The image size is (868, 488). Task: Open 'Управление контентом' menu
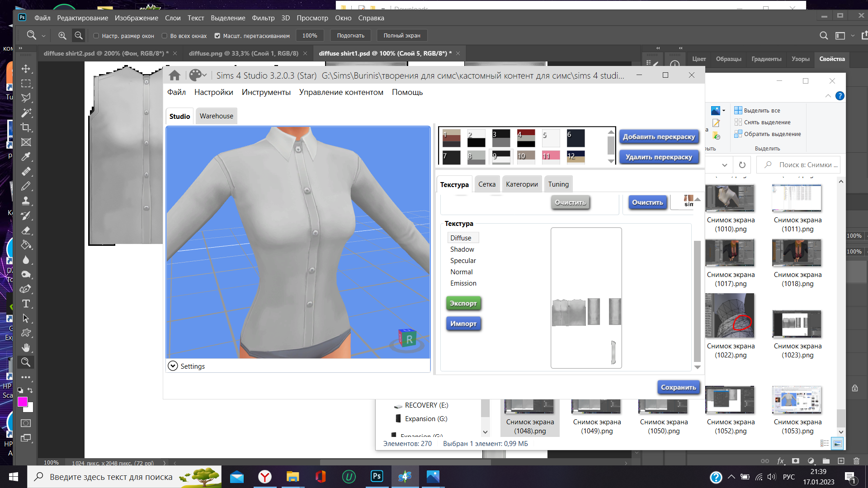tap(341, 92)
